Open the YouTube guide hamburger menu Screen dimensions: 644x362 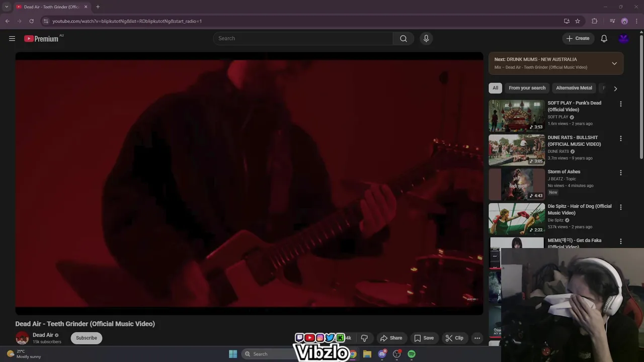point(12,39)
